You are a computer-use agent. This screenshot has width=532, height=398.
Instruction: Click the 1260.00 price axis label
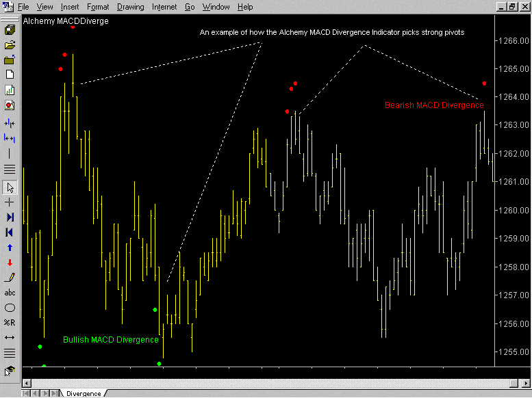[x=514, y=210]
